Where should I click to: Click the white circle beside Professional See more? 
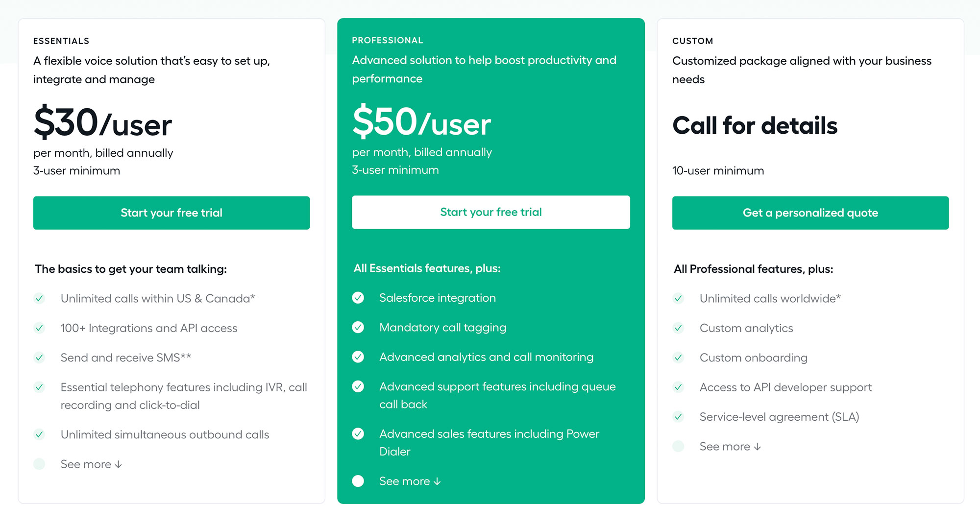click(358, 481)
